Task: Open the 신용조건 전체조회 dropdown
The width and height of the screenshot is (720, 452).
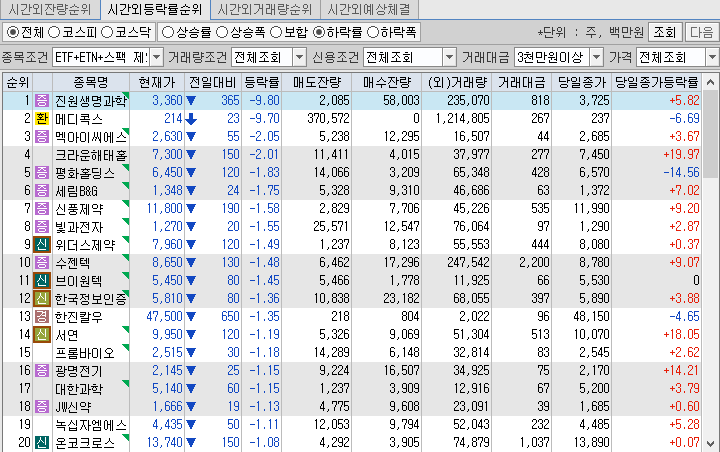Action: 449,57
